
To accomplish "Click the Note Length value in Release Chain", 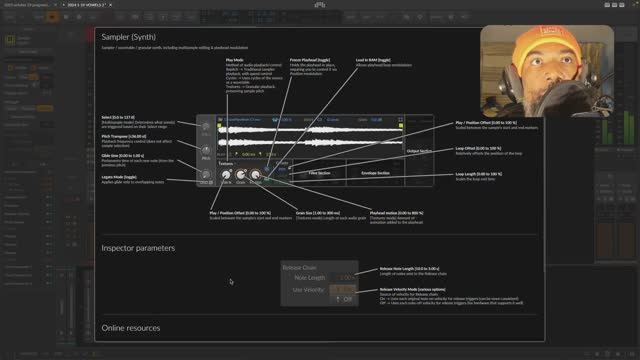I will pyautogui.click(x=343, y=278).
